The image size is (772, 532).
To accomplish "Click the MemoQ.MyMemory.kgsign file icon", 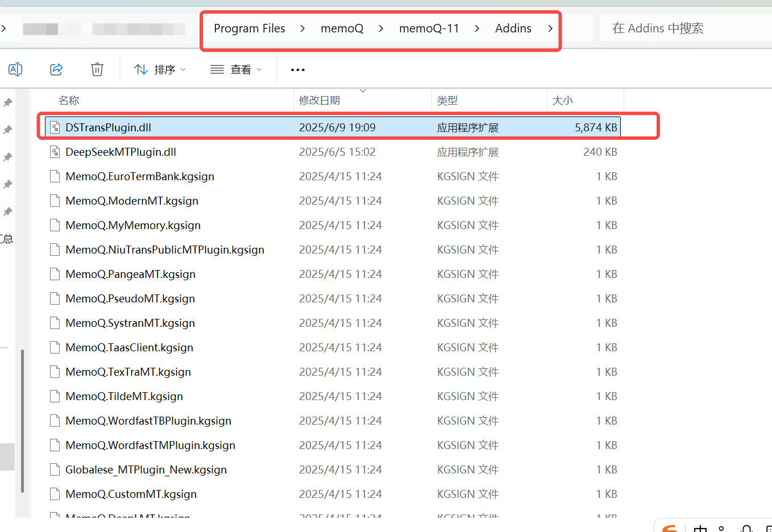I will click(55, 225).
